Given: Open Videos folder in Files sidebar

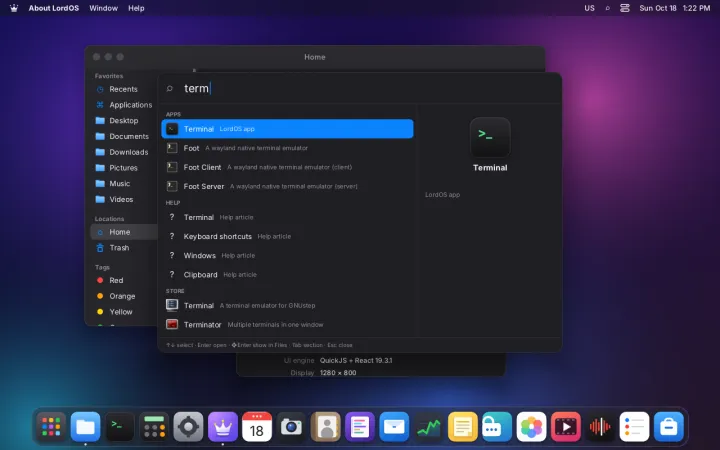Looking at the screenshot, I should click(x=124, y=199).
